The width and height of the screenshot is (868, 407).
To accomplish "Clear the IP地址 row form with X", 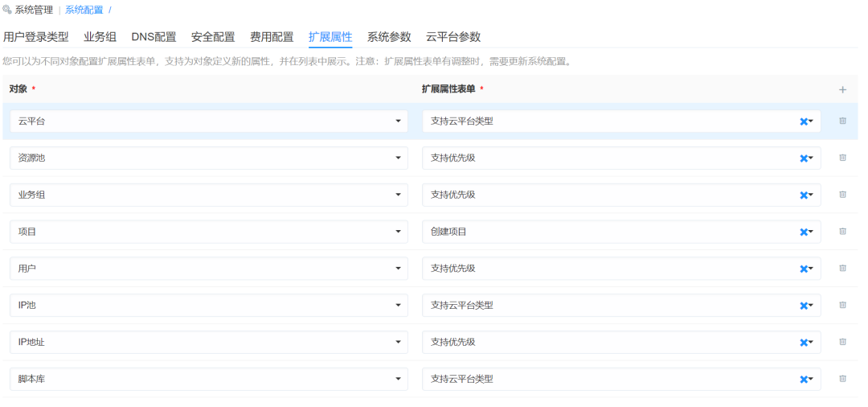I will pos(803,342).
